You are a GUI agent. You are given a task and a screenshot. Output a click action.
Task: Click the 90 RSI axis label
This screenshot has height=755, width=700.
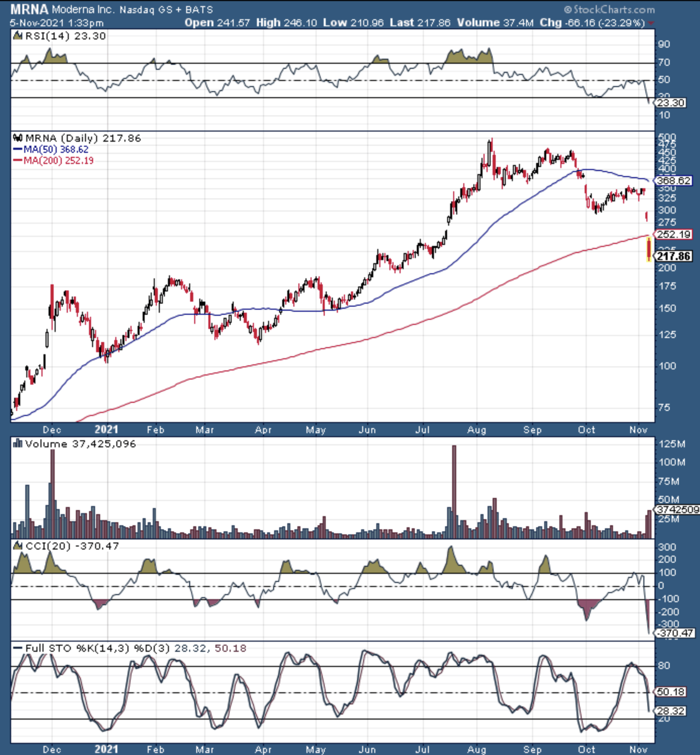point(664,45)
